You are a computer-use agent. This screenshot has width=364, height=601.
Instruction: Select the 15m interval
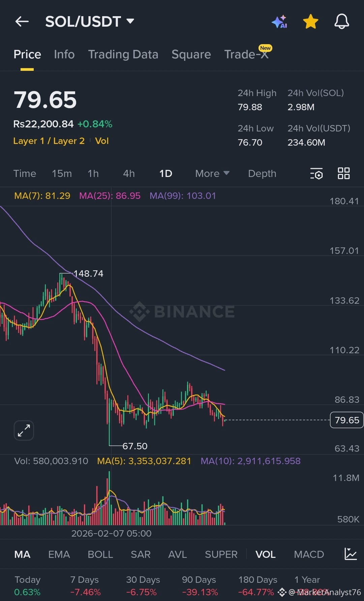point(62,174)
